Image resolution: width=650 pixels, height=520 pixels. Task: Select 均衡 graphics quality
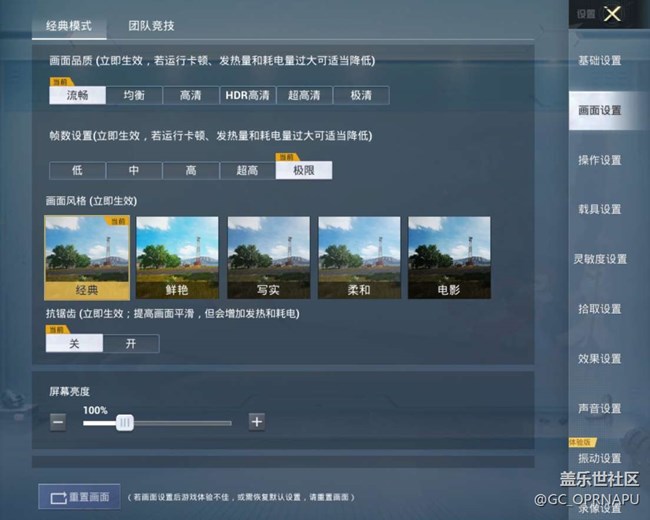point(134,96)
